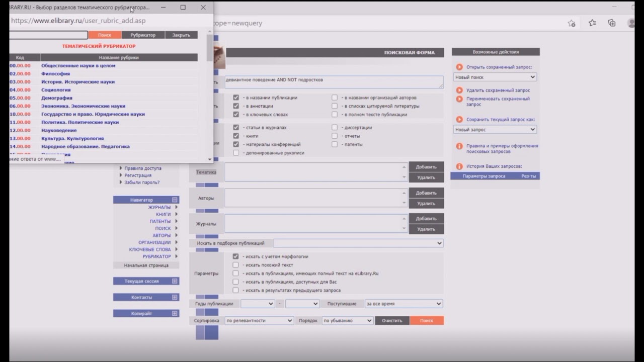
Task: Click arrow icon next to ЖУРНАЛЫ
Action: point(176,207)
